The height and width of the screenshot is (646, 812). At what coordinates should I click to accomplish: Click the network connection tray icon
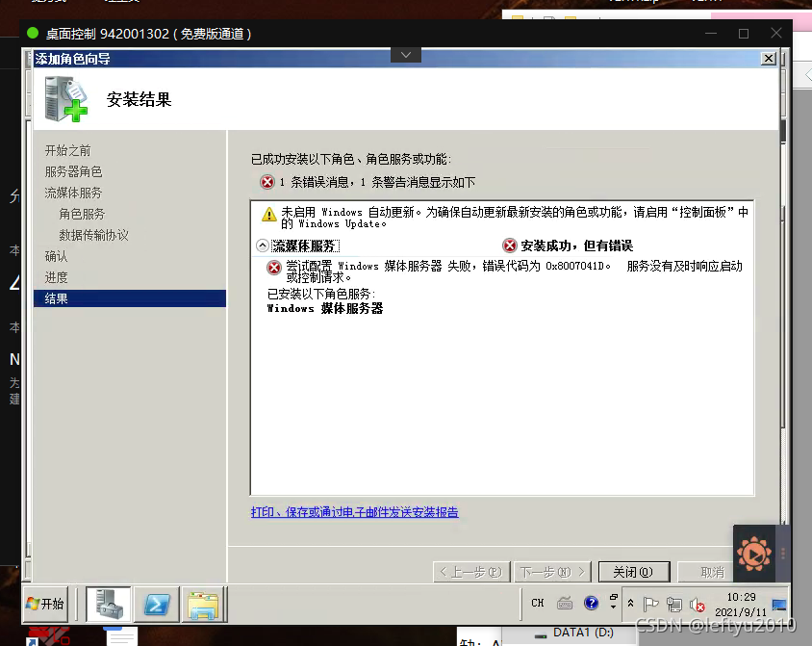673,604
